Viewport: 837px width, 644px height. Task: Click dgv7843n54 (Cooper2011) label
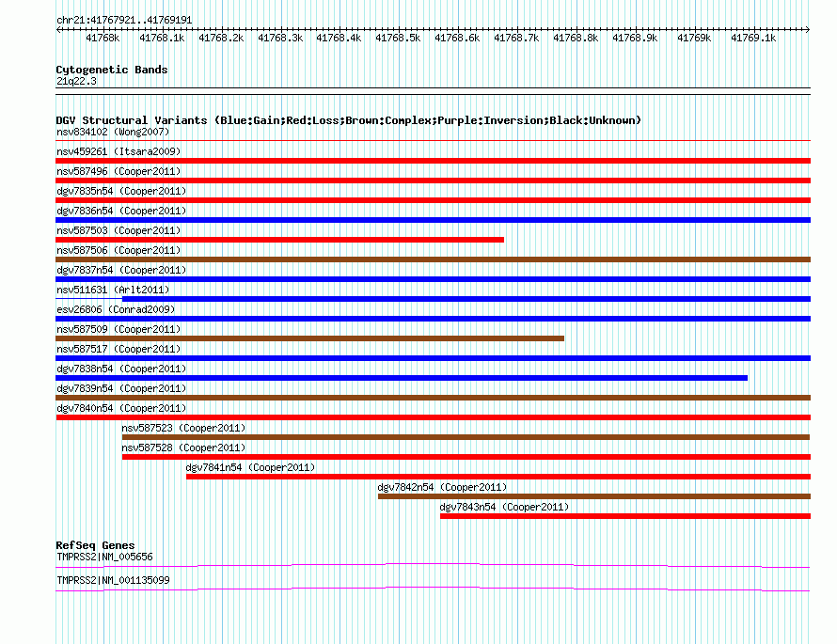[504, 507]
